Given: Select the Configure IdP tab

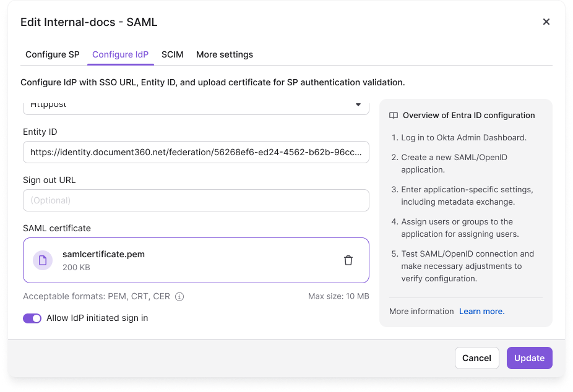Looking at the screenshot, I should 120,54.
